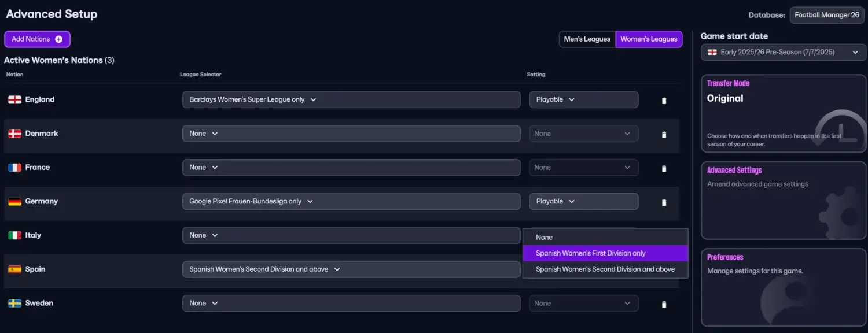The width and height of the screenshot is (868, 333).
Task: Click the Sweden flag icon
Action: pyautogui.click(x=14, y=303)
